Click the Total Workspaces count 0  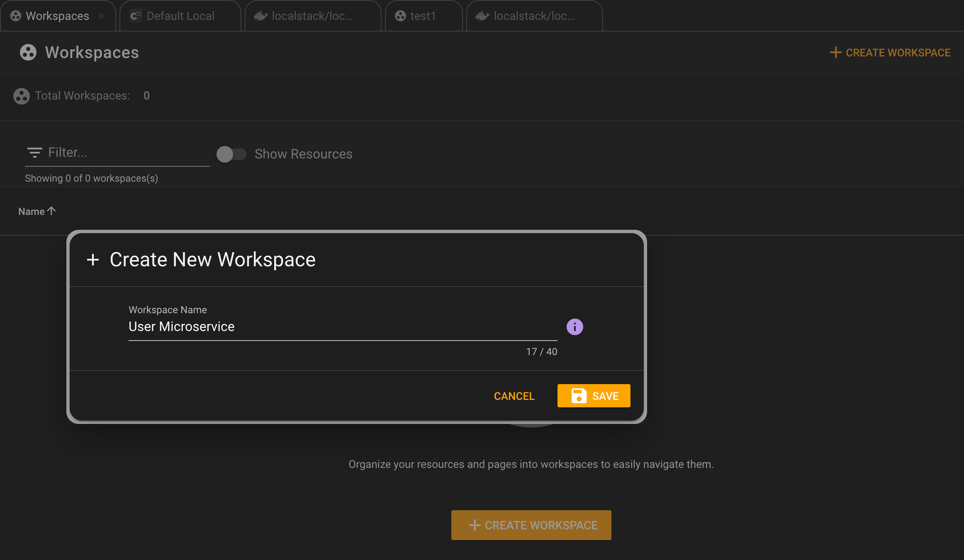[146, 96]
